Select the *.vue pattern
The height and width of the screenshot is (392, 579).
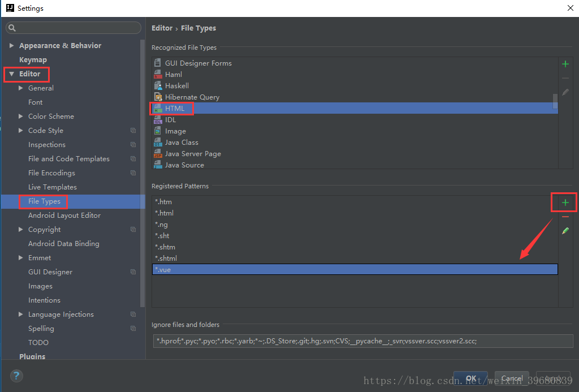click(355, 269)
